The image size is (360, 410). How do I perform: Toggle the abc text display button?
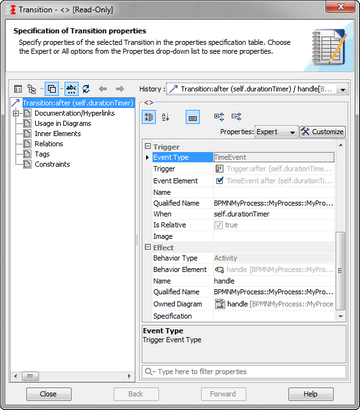71,89
